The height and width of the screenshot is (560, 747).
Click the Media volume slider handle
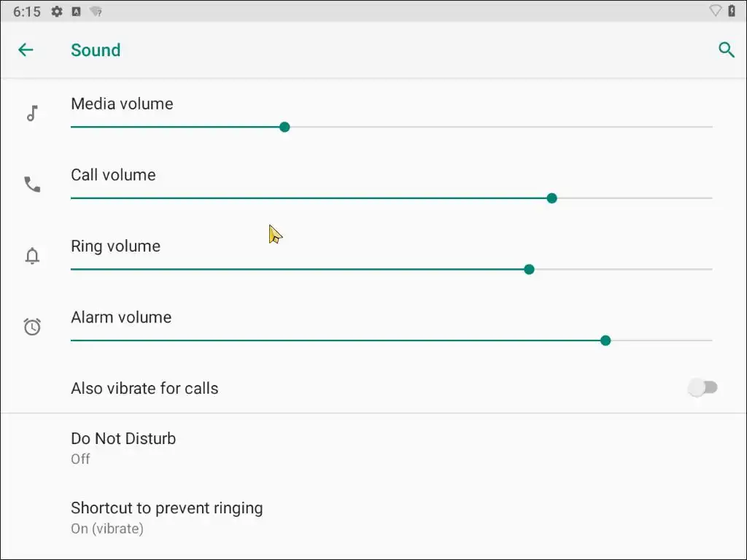tap(285, 127)
